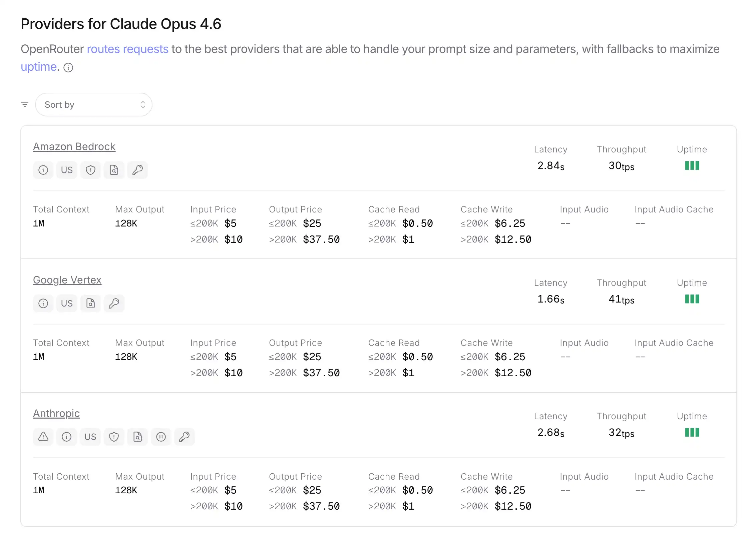Viewport: 756px width, 545px height.
Task: Open the Anthropic provider link
Action: [x=56, y=414]
